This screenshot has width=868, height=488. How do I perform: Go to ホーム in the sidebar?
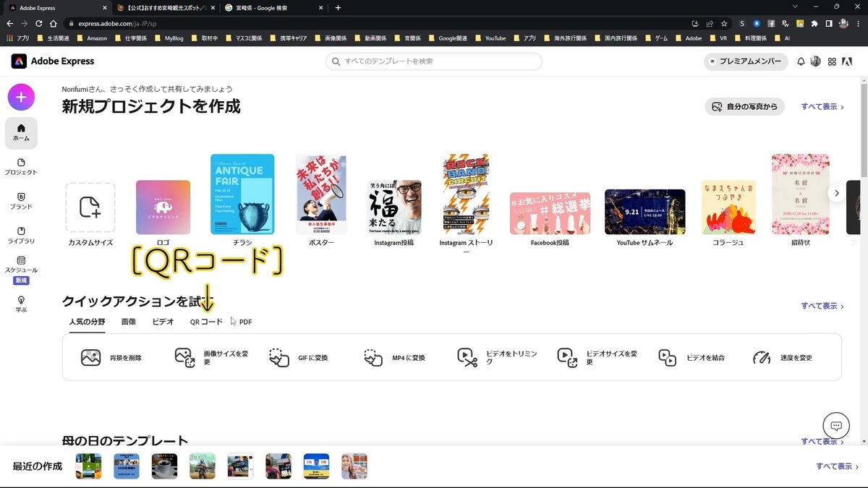21,132
